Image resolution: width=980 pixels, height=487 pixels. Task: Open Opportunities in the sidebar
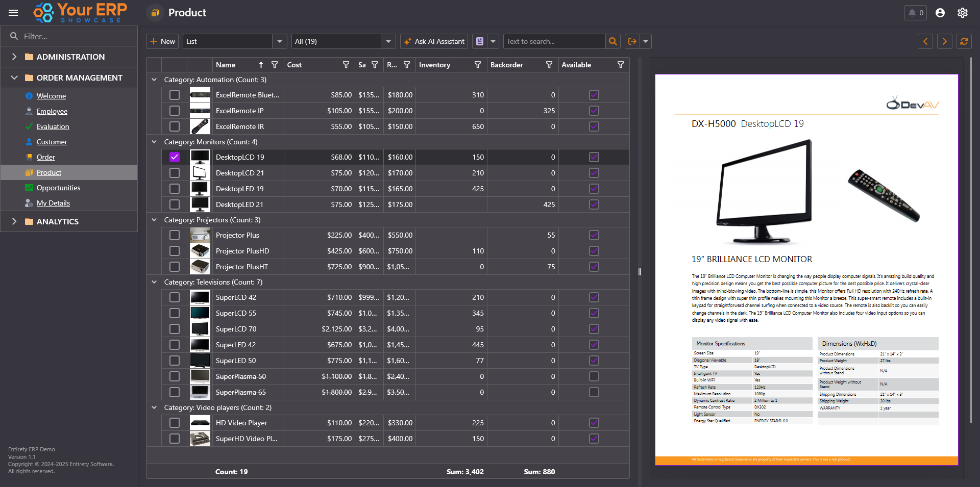(x=58, y=188)
